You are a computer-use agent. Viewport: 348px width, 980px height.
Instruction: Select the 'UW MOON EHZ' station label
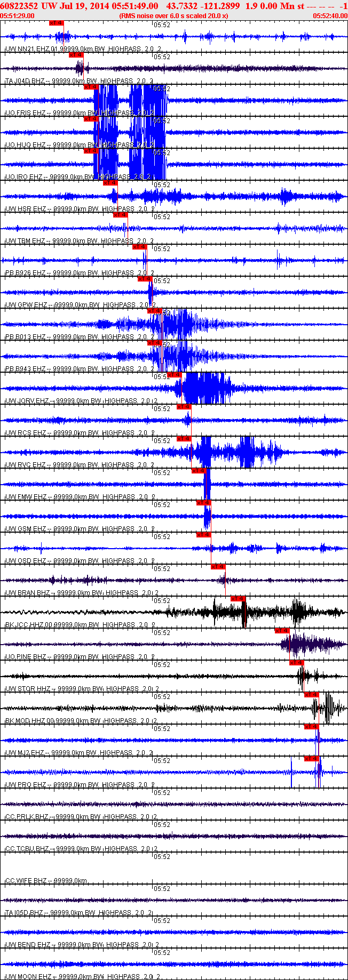pyautogui.click(x=28, y=977)
